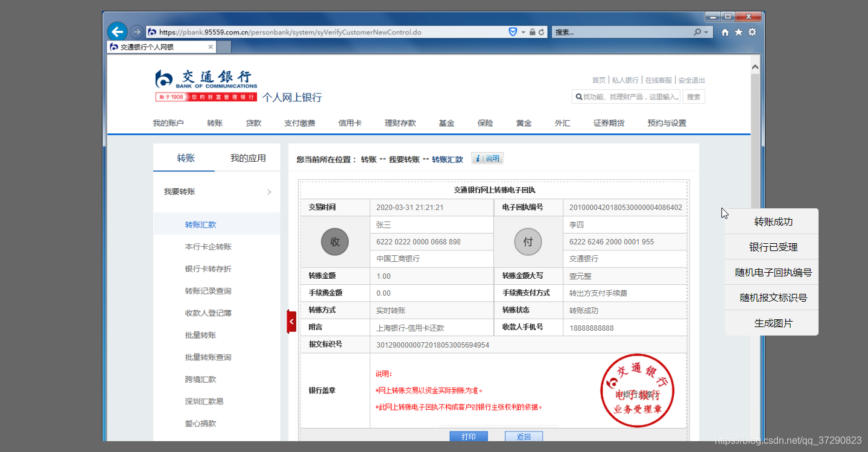Choose 转账成功 in the context menu
Viewport: 868px width, 452px height.
[771, 221]
